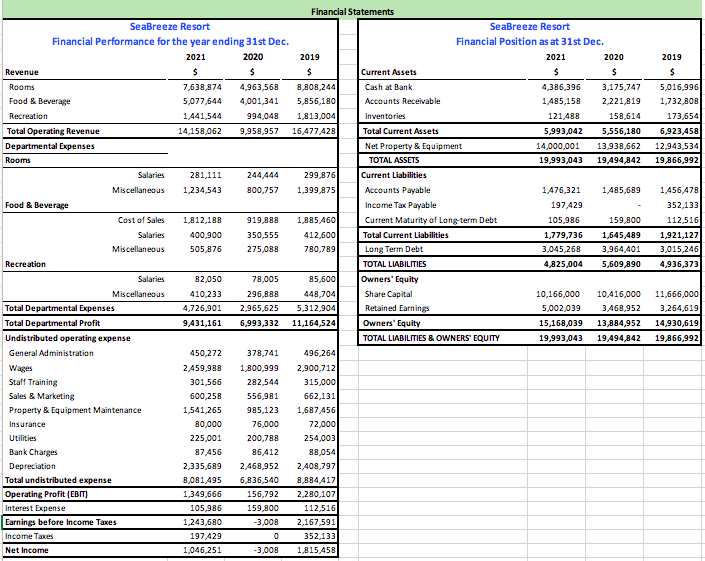Click Insurance 2019 value 72,000
This screenshot has height=561, width=705.
coord(321,424)
